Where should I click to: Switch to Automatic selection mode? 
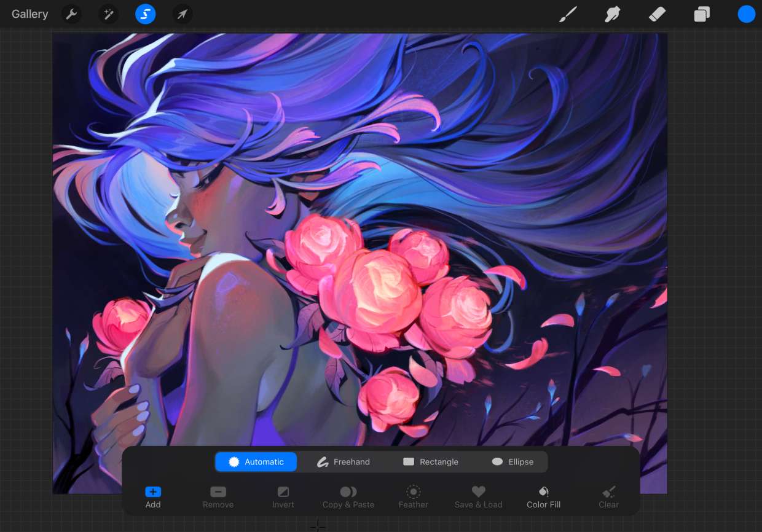pos(256,462)
